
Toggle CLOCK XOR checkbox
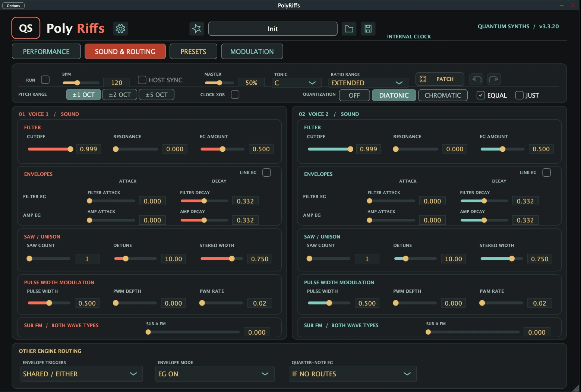[x=235, y=94]
